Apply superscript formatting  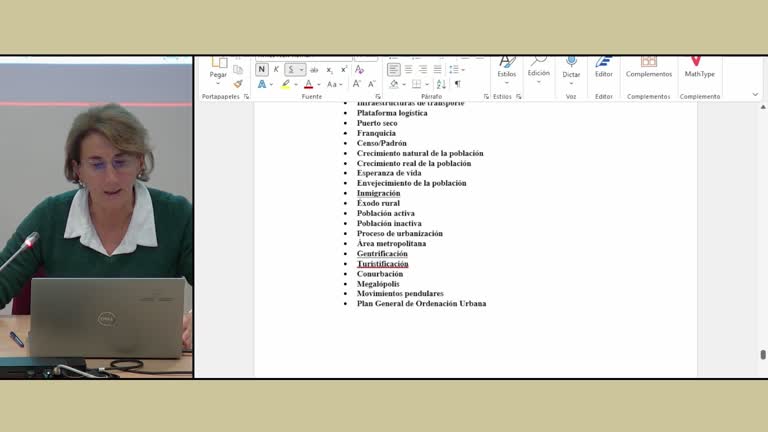(x=344, y=70)
